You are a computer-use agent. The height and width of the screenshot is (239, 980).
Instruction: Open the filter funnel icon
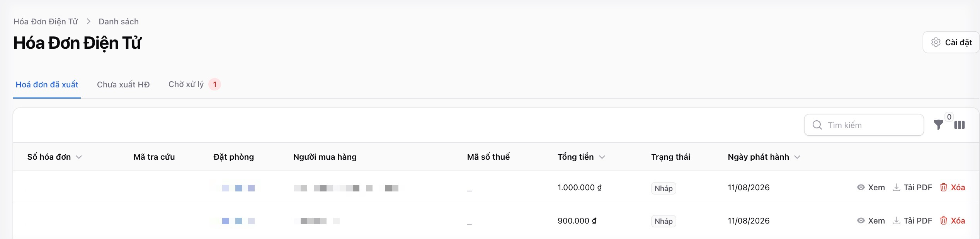938,125
